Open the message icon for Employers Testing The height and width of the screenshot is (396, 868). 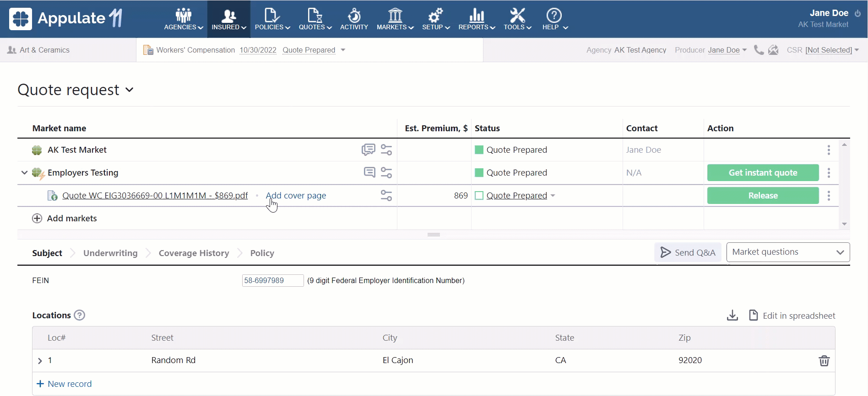click(369, 172)
